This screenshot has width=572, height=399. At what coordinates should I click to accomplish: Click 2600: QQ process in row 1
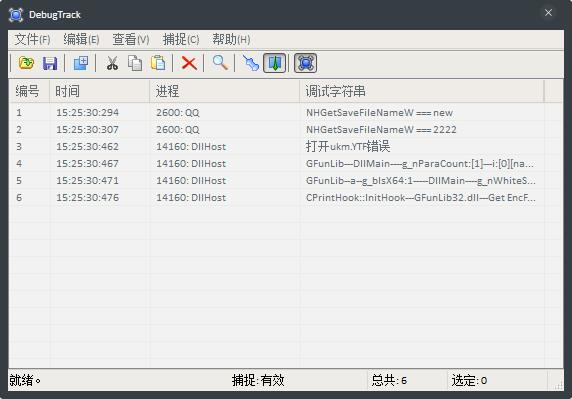[178, 112]
